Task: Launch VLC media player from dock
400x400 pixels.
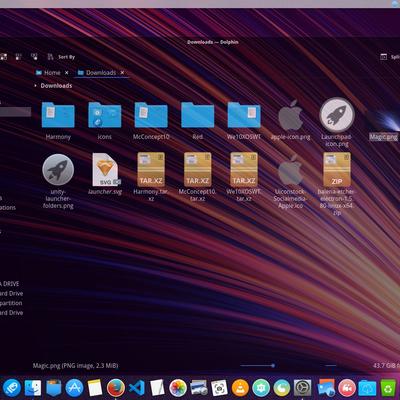Action: (x=240, y=388)
